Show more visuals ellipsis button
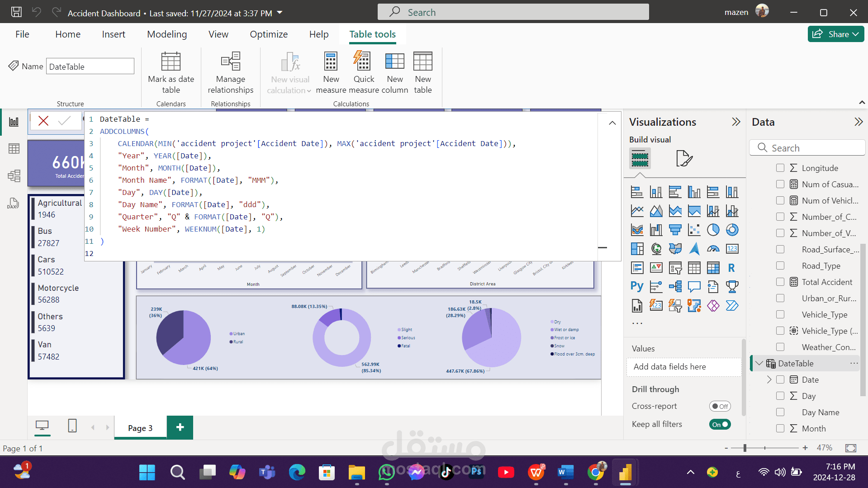The image size is (868, 488). (637, 323)
